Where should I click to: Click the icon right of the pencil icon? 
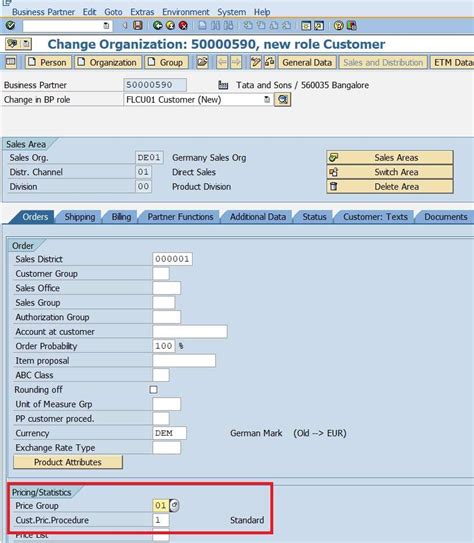(269, 62)
